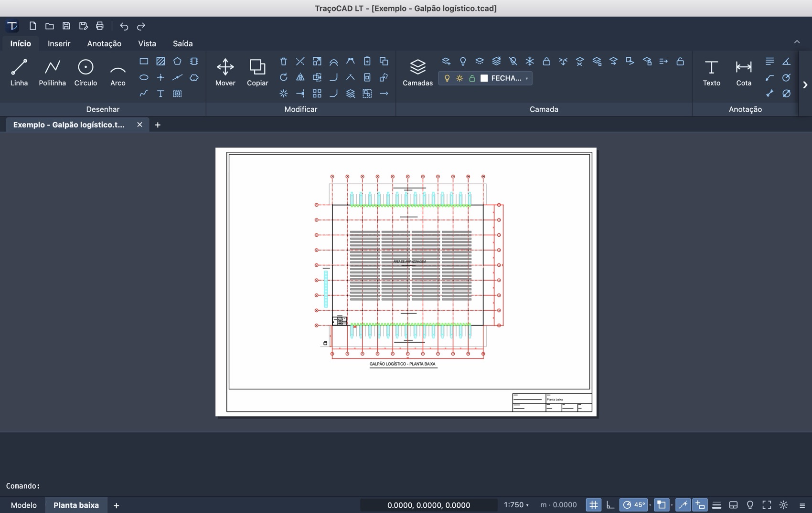
Task: Select the Polilinha tool
Action: coord(52,73)
